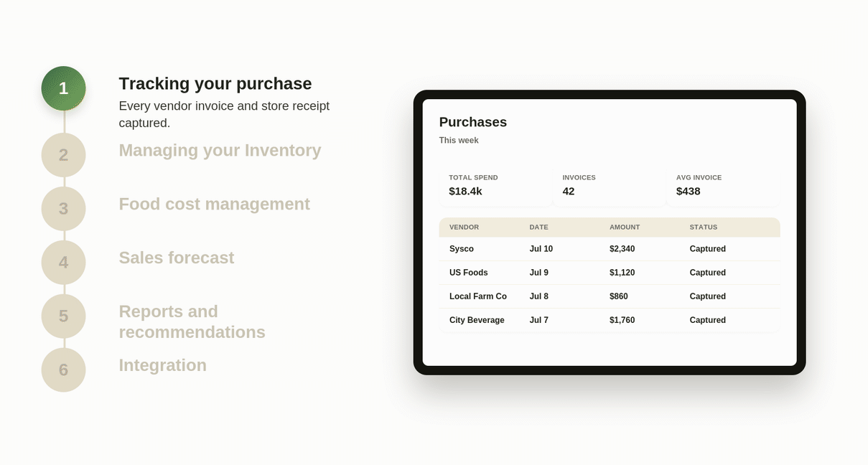The width and height of the screenshot is (868, 465).
Task: Open the Invoices 42 stat card
Action: pos(610,185)
